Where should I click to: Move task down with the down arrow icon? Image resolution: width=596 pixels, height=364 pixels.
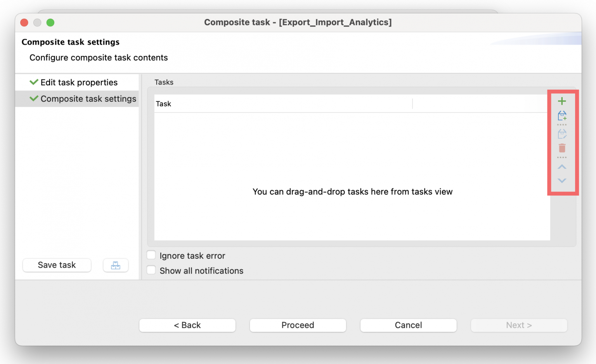click(562, 180)
